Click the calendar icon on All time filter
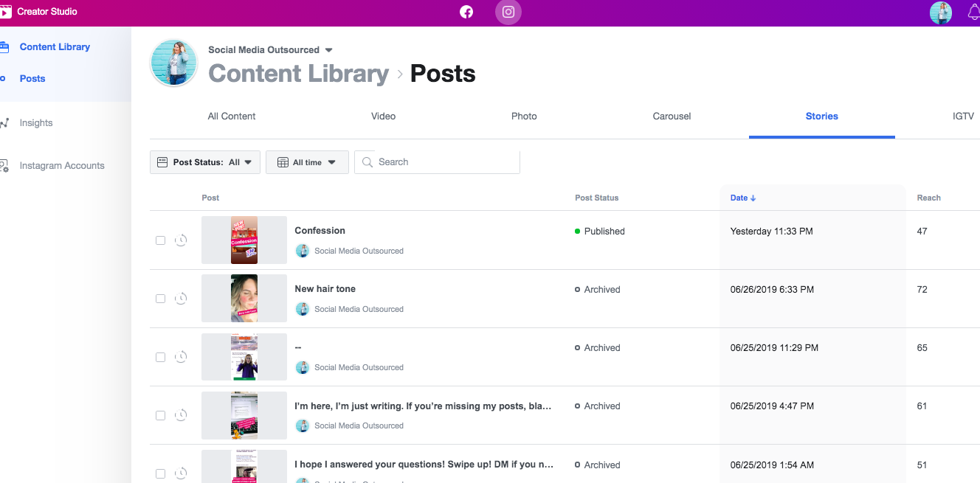The image size is (980, 483). click(283, 162)
